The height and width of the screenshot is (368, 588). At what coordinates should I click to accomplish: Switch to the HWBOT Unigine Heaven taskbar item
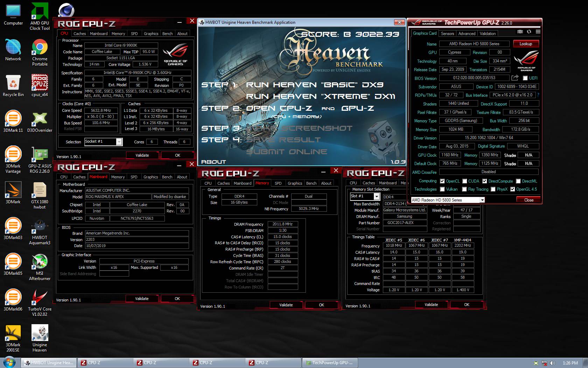pos(49,363)
